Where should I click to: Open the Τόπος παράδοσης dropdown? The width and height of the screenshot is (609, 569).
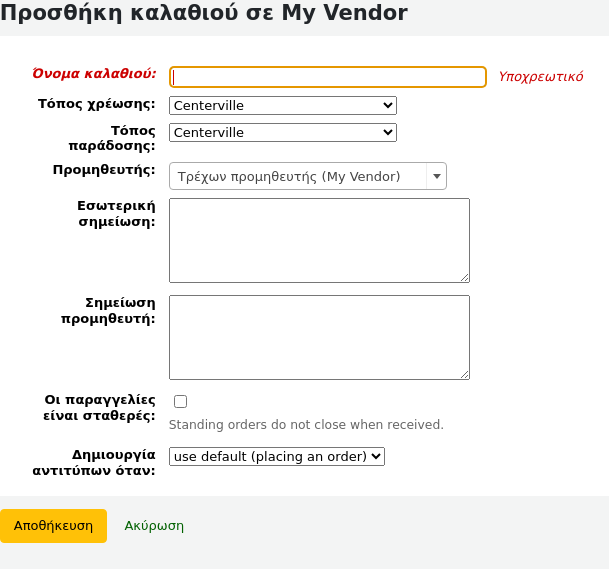tap(283, 132)
